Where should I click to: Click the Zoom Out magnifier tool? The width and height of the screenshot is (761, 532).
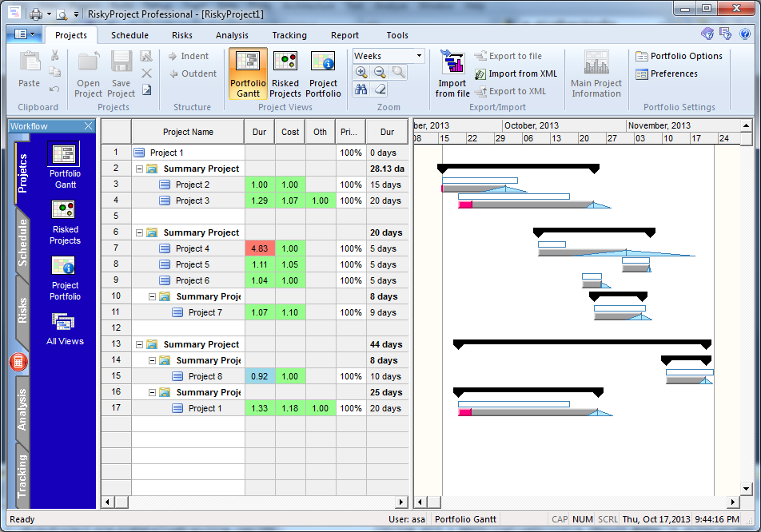(379, 72)
